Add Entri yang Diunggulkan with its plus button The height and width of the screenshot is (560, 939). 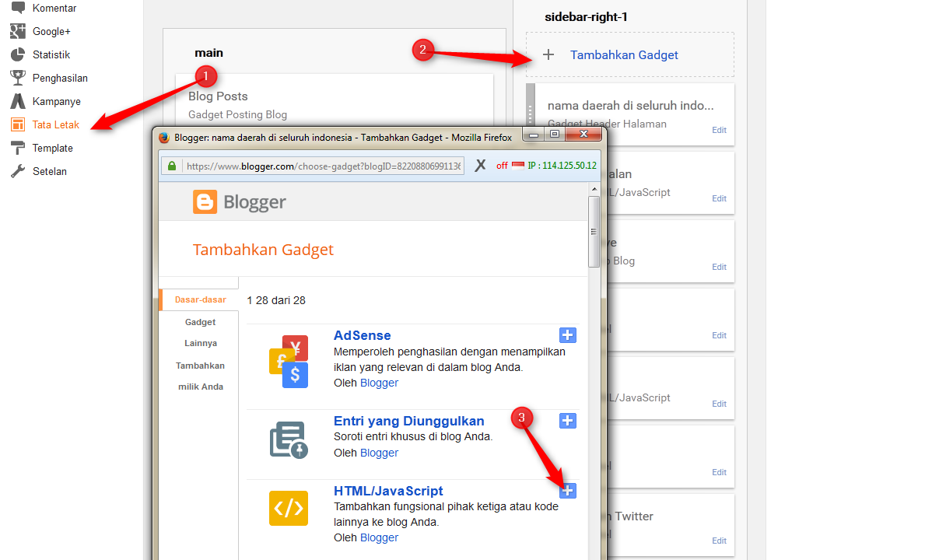(x=568, y=421)
